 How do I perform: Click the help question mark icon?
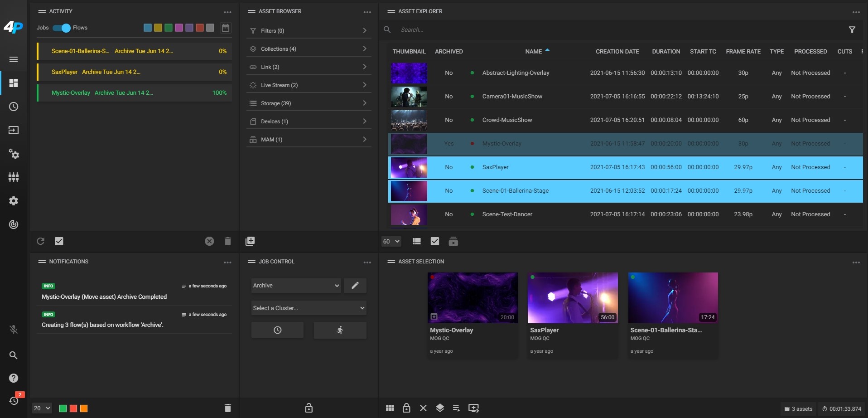pos(14,378)
